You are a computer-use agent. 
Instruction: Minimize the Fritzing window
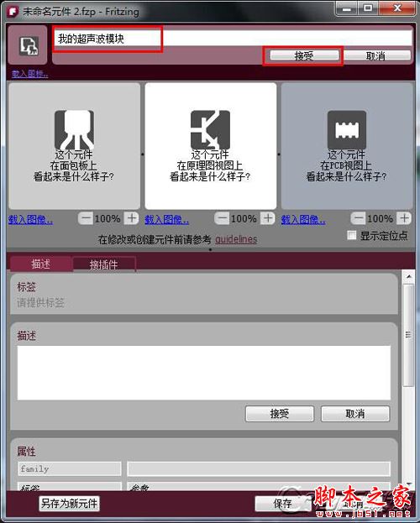(347, 8)
